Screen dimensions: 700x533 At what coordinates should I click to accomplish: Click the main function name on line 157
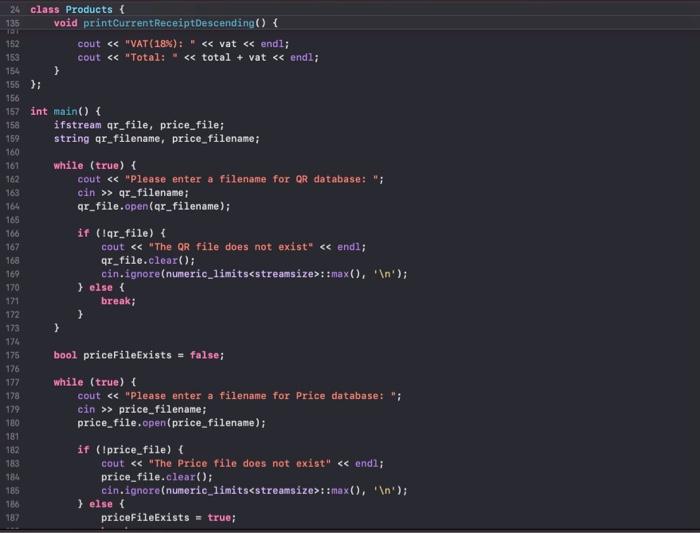[x=65, y=112]
